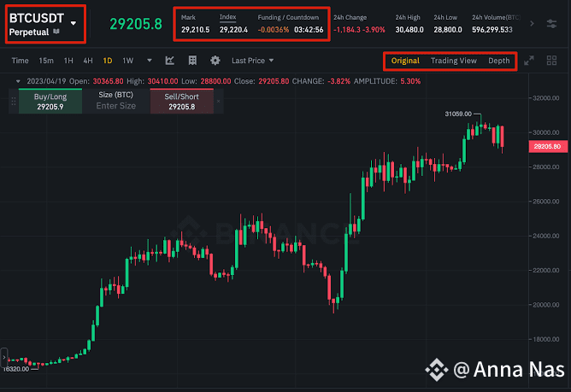Click the last price 29205.8

pyautogui.click(x=136, y=24)
